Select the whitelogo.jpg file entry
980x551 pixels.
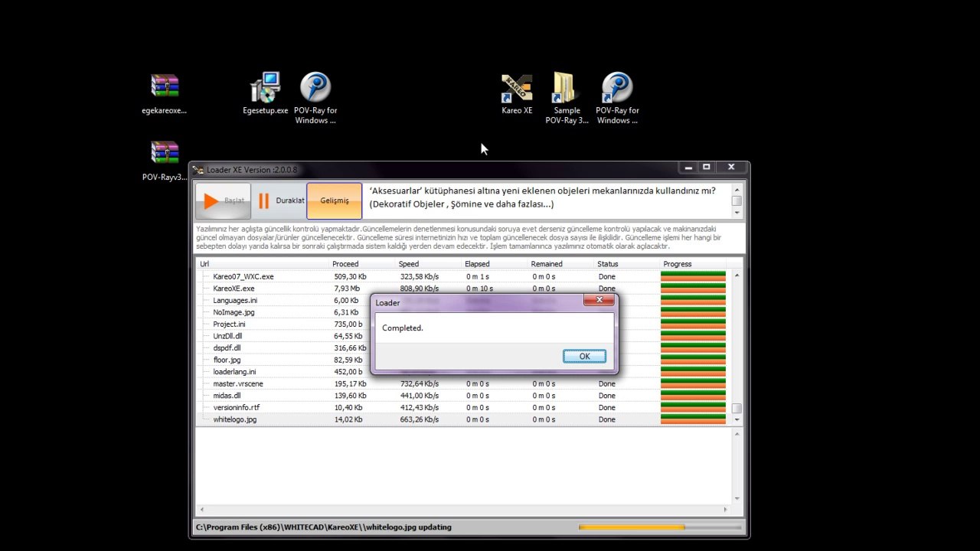click(x=234, y=419)
